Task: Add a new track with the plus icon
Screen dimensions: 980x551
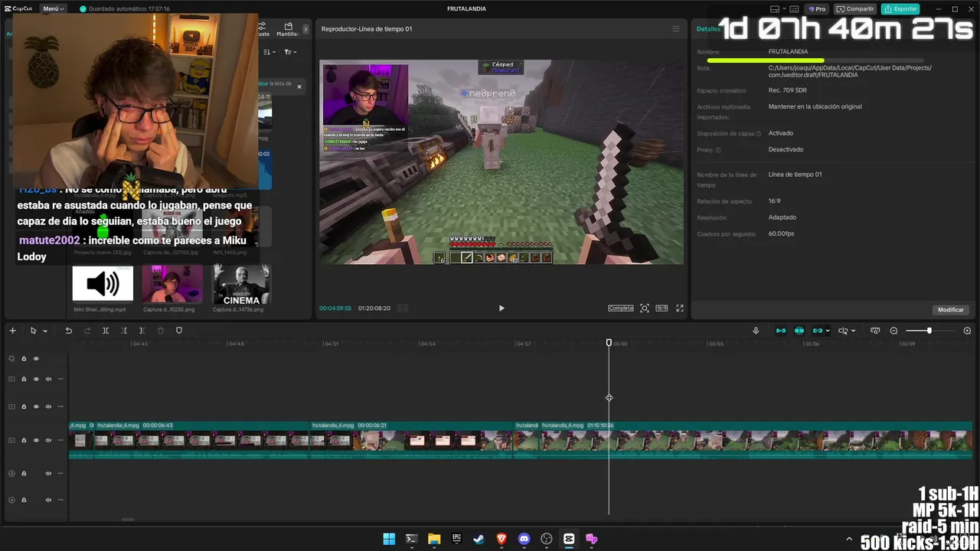Action: [x=12, y=331]
